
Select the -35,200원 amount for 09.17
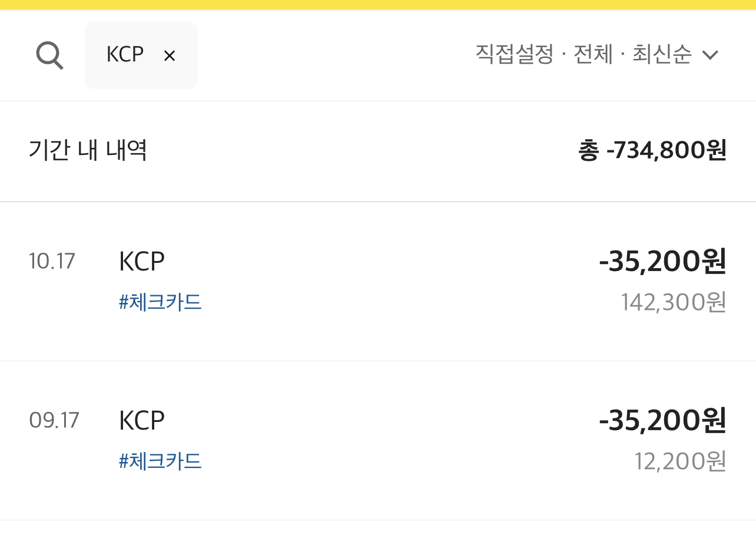tap(662, 421)
